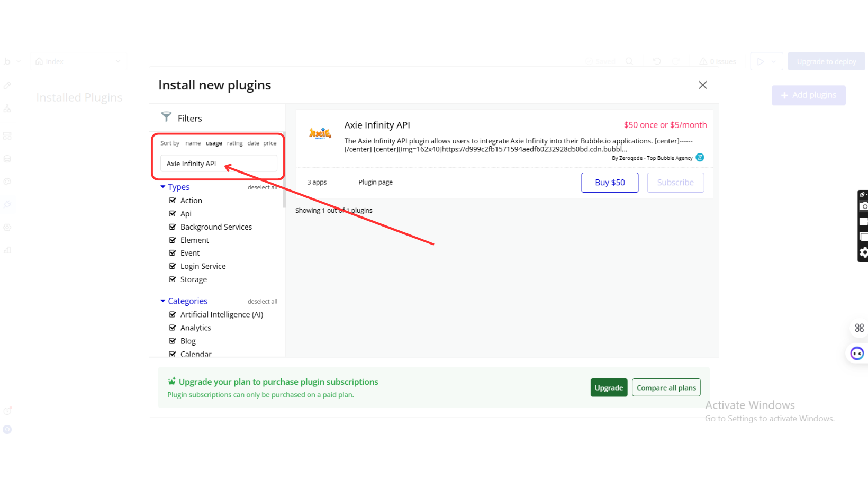Screen dimensions: 868x489
Task: Click the Filters funnel icon
Action: pyautogui.click(x=166, y=117)
